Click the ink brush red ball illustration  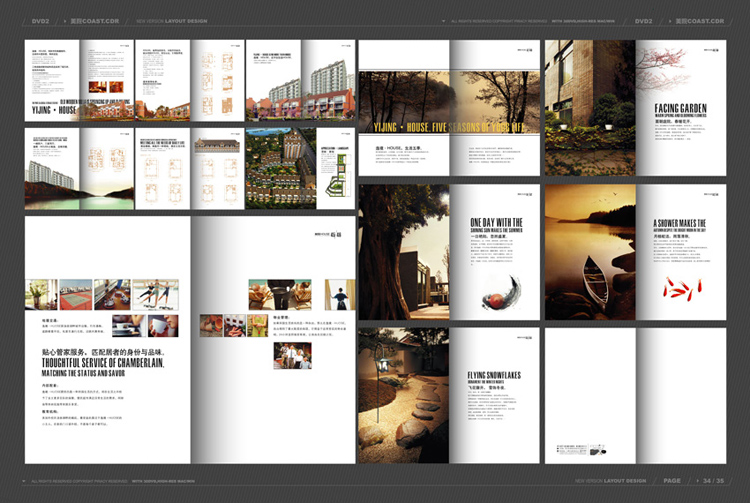point(501,292)
